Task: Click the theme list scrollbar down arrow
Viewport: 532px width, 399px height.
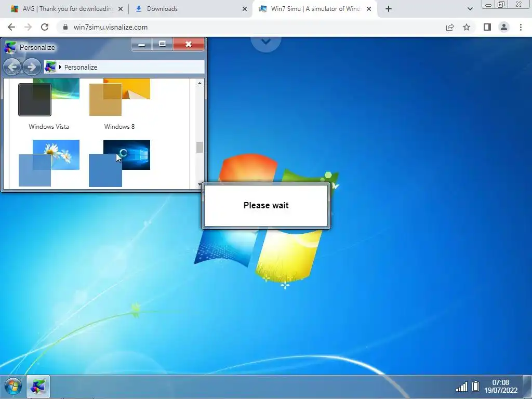Action: [x=200, y=184]
